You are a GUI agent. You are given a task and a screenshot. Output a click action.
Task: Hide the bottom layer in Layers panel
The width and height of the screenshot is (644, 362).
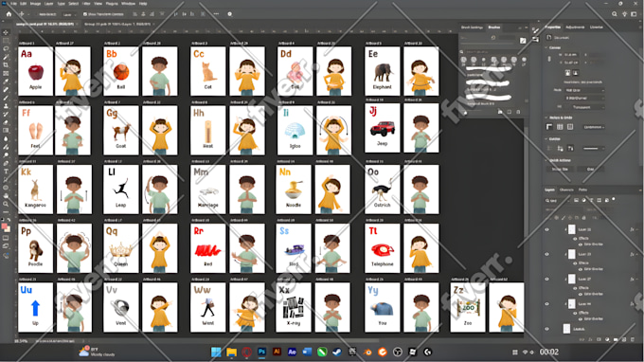546,329
